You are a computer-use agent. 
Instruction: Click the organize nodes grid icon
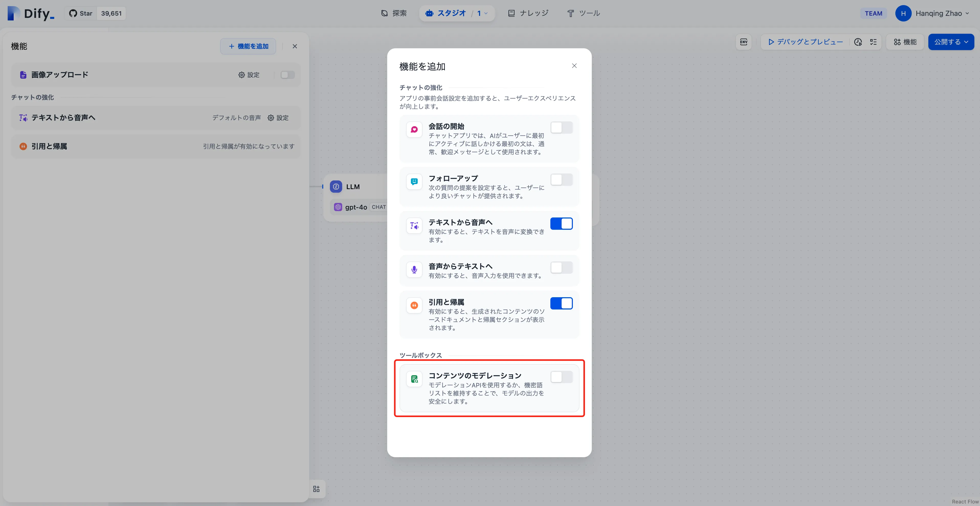[x=316, y=489]
